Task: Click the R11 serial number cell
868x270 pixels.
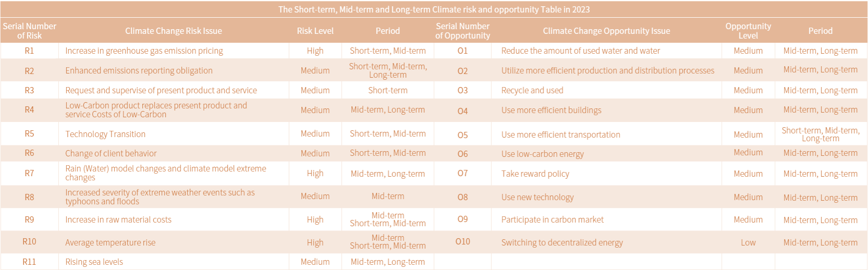Action: pyautogui.click(x=29, y=262)
